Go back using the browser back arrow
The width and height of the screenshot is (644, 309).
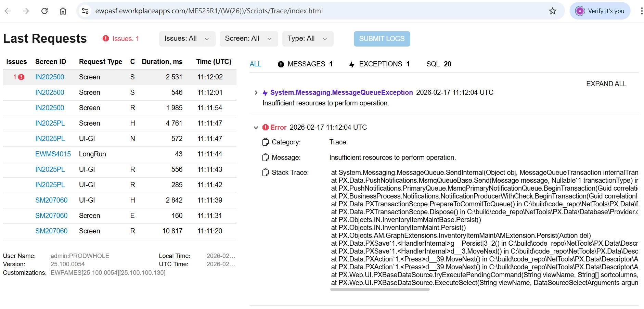8,11
